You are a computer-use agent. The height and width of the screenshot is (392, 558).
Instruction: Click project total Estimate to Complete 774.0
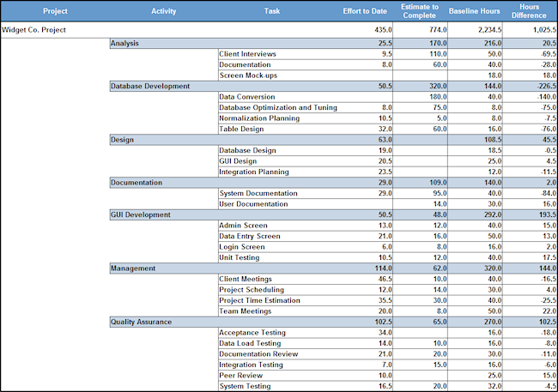(x=438, y=30)
